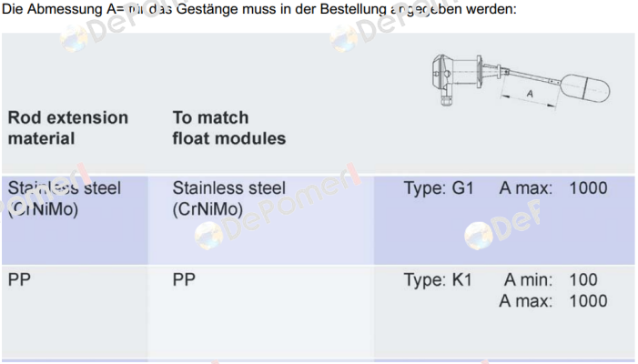Viewport: 638px width, 364px height.
Task: Click the globe watermark in CrNiMo row
Action: (208, 236)
